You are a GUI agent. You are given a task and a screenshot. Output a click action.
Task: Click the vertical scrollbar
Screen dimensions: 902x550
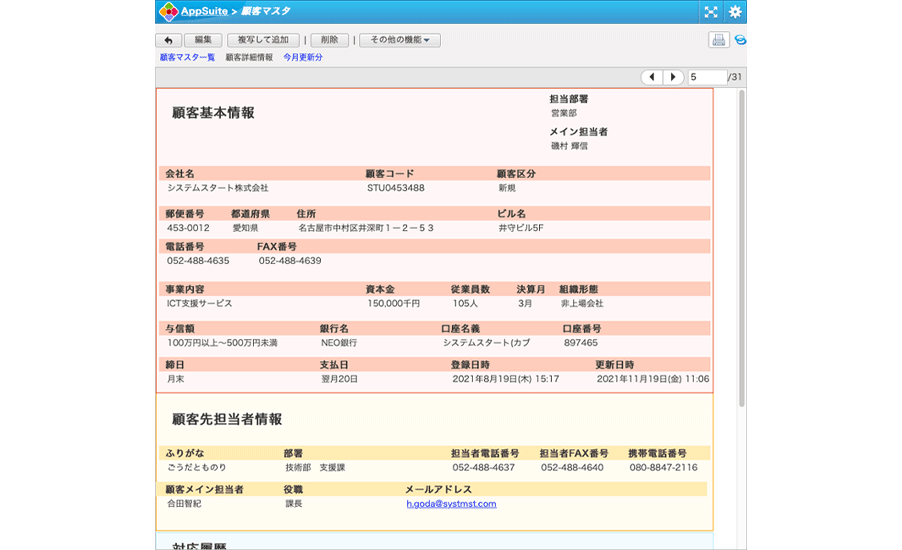click(x=741, y=250)
